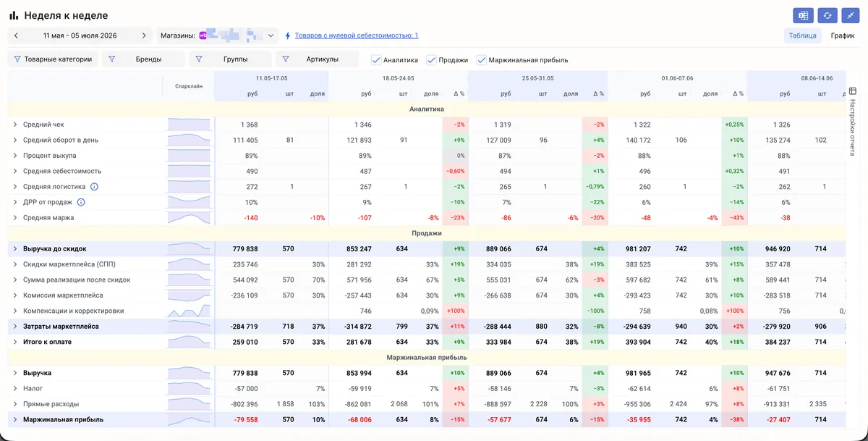Image resolution: width=868 pixels, height=441 pixels.
Task: Open the Магазины store dropdown
Action: click(218, 35)
